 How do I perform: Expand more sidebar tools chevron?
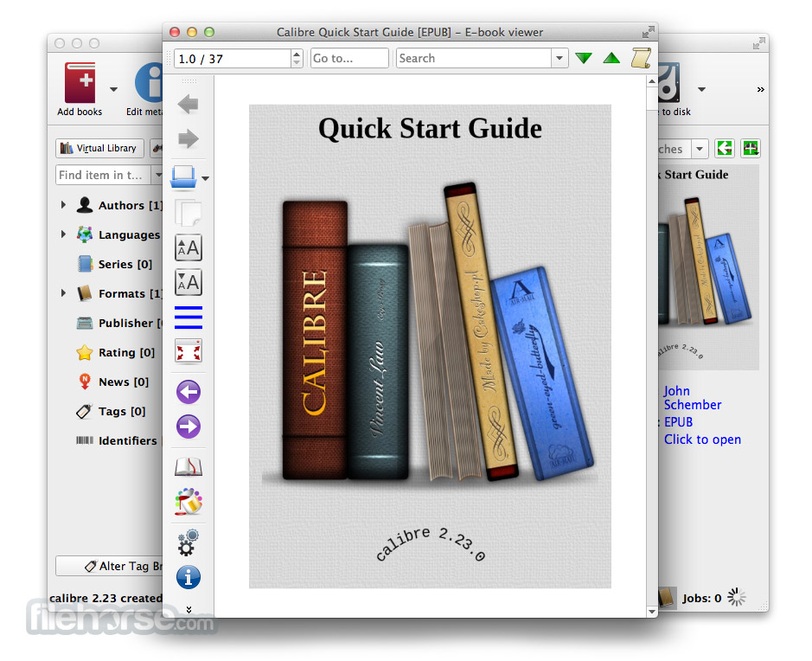pos(189,609)
